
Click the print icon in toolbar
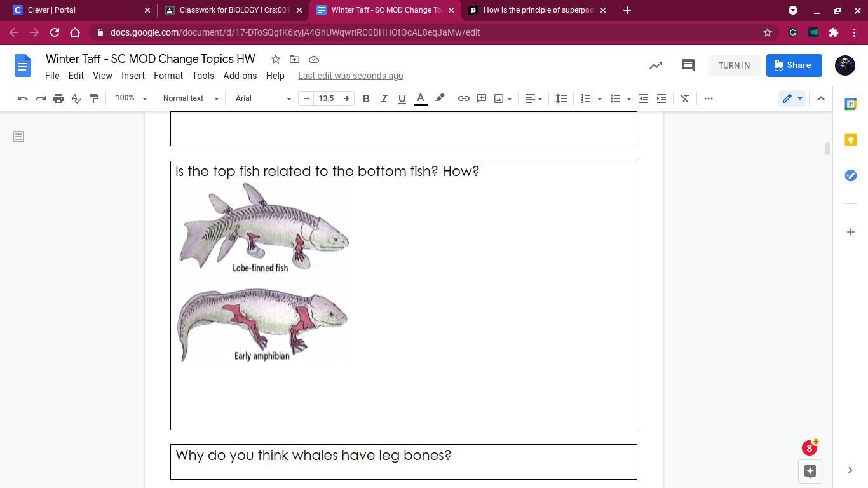pos(58,98)
